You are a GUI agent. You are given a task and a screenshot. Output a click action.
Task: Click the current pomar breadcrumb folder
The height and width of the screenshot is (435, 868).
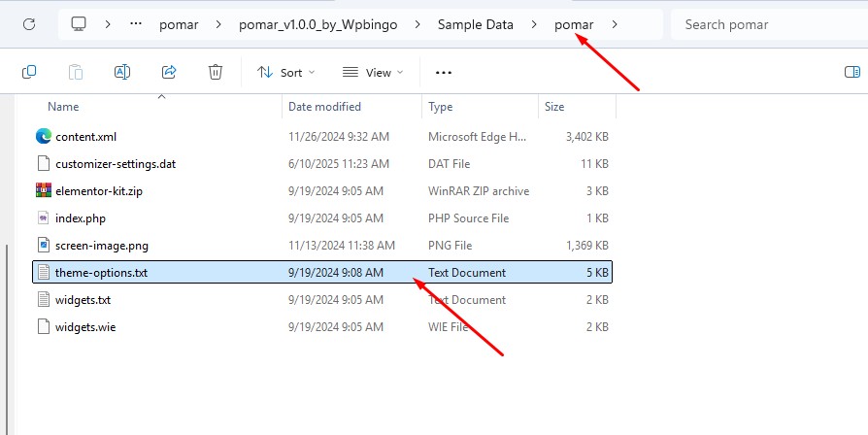(574, 25)
